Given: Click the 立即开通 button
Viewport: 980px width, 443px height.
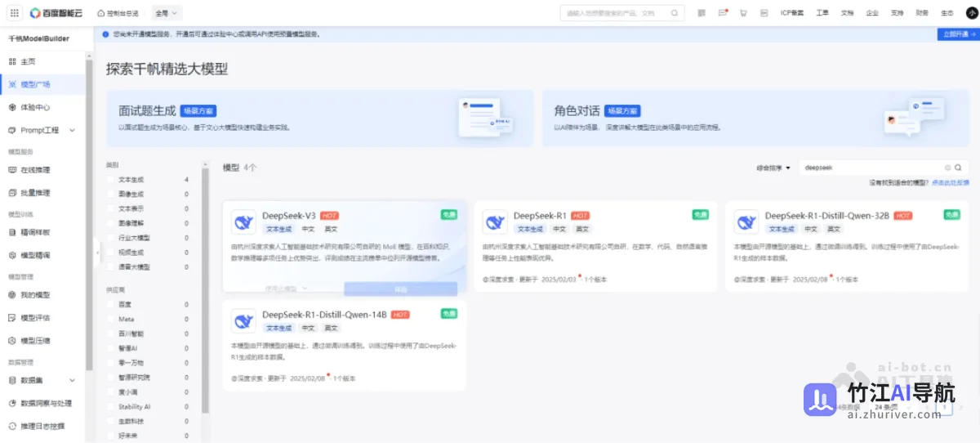Looking at the screenshot, I should point(957,34).
